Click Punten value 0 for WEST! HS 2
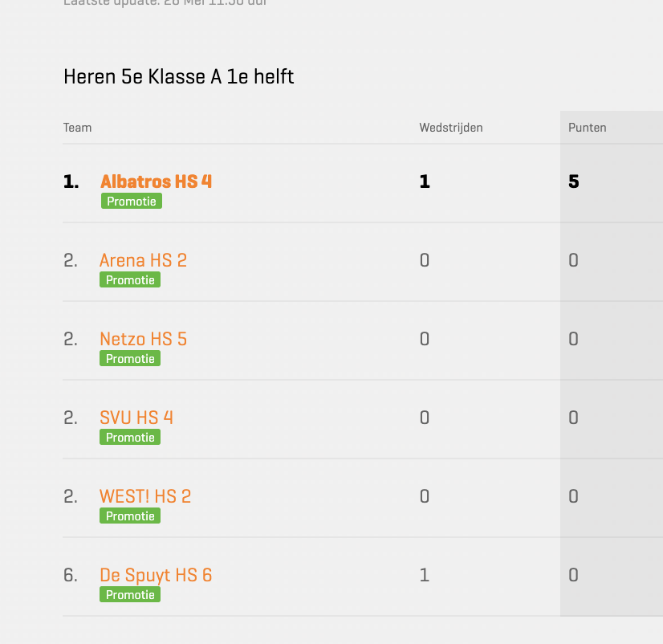 pos(573,496)
